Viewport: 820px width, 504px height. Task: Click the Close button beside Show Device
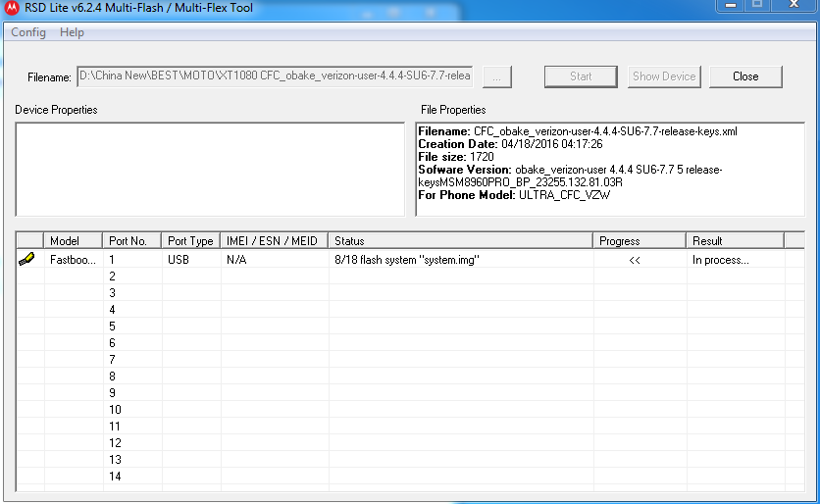click(x=745, y=76)
